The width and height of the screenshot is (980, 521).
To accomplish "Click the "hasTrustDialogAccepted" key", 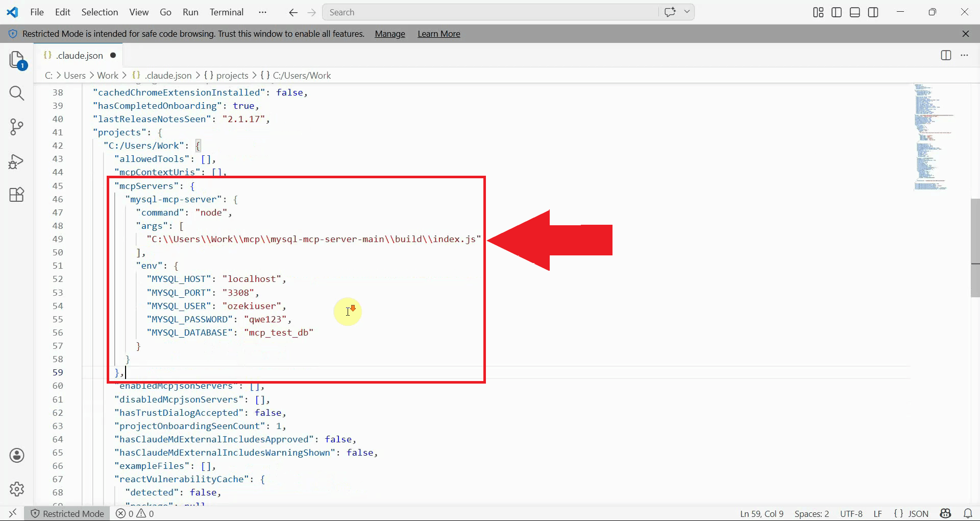I will tap(179, 413).
